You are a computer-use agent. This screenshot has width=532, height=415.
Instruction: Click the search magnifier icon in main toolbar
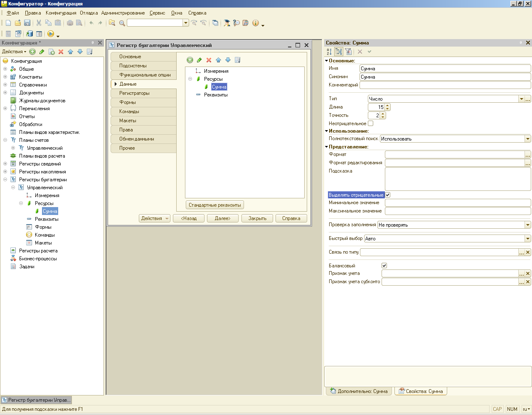point(122,23)
